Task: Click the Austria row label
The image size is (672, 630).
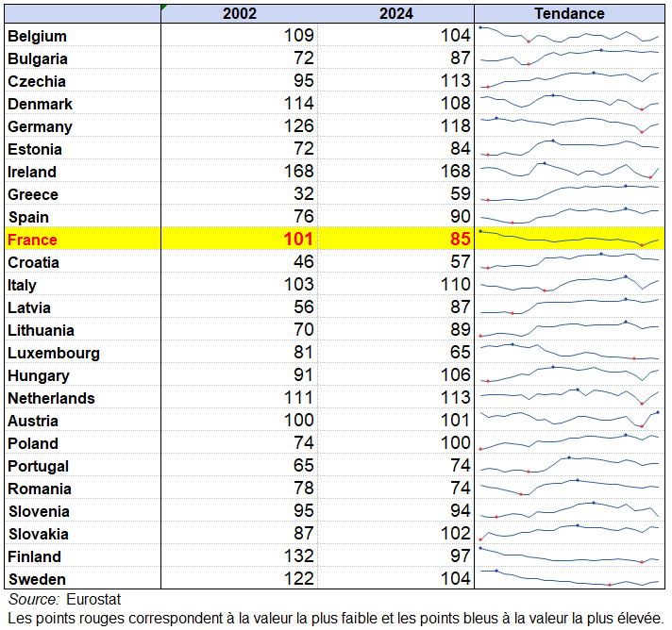Action: [x=33, y=421]
